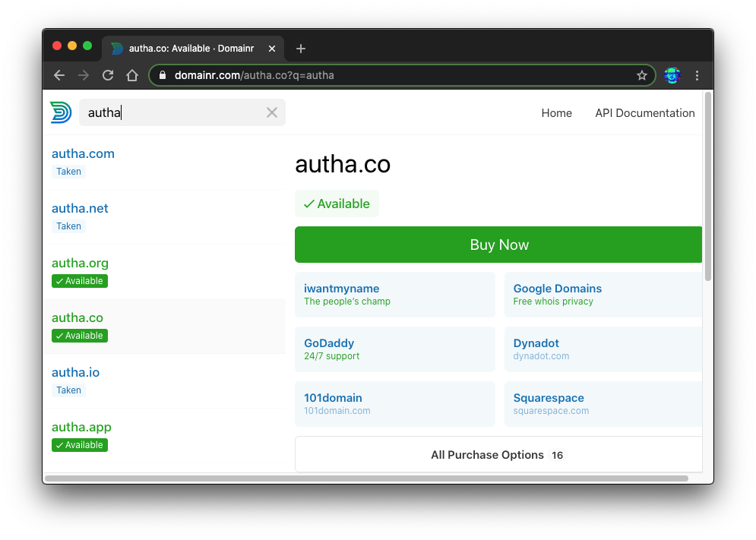Click the Taken badge under autha.io
Viewport: 756px width, 540px height.
(68, 390)
